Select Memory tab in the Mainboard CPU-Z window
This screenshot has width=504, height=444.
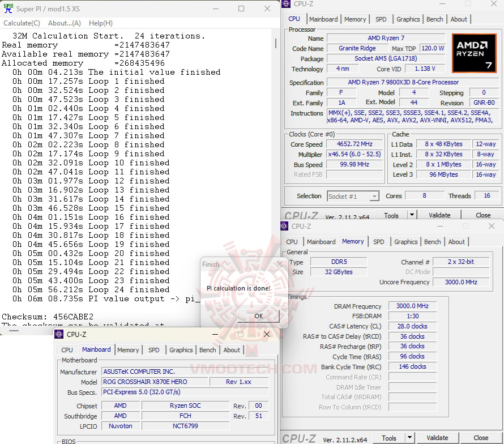pyautogui.click(x=128, y=350)
